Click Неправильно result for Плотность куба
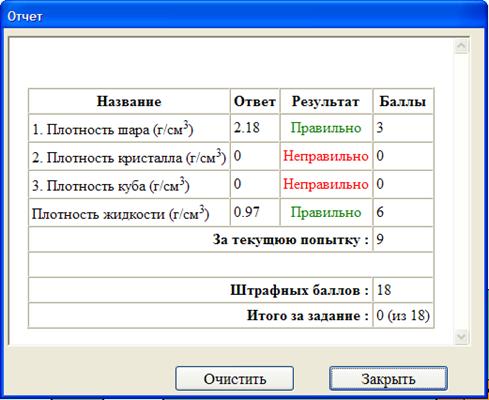Viewport: 489px width, 400px height. click(326, 184)
